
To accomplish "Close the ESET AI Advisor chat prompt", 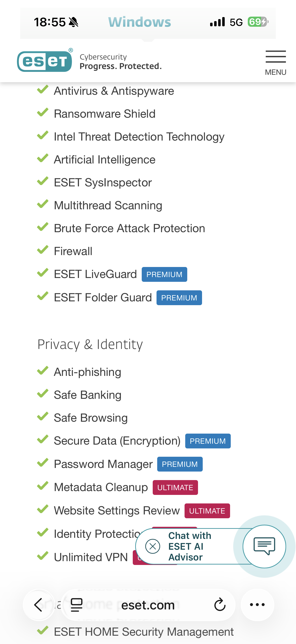I will (152, 546).
